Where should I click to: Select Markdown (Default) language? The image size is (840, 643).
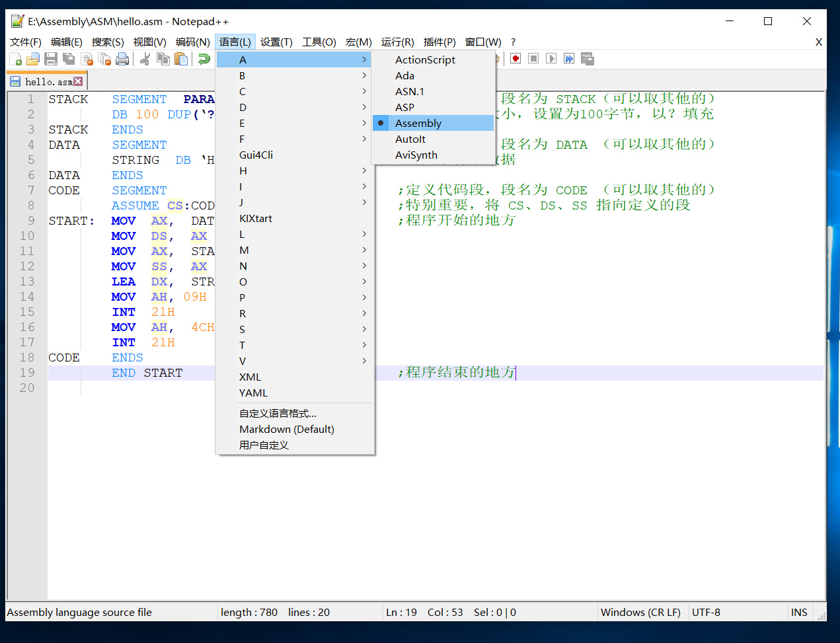coord(295,429)
